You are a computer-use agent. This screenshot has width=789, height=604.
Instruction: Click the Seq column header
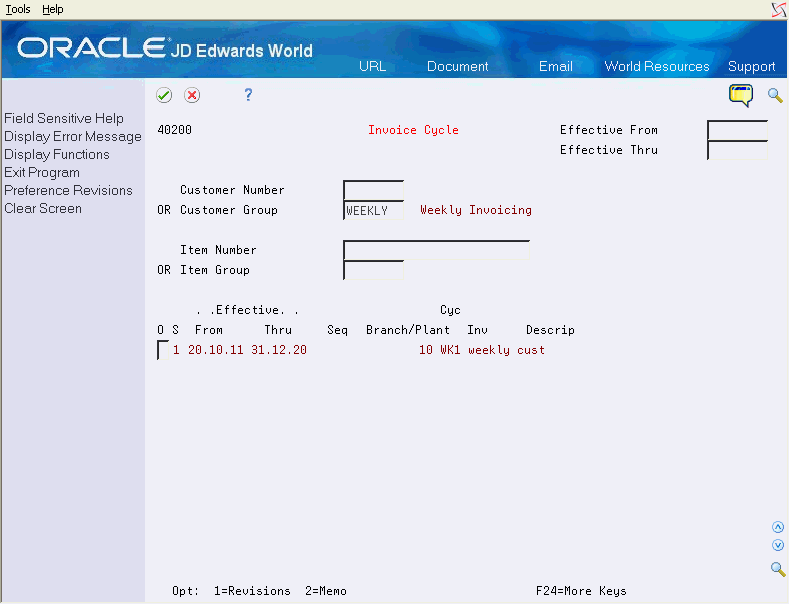[337, 330]
